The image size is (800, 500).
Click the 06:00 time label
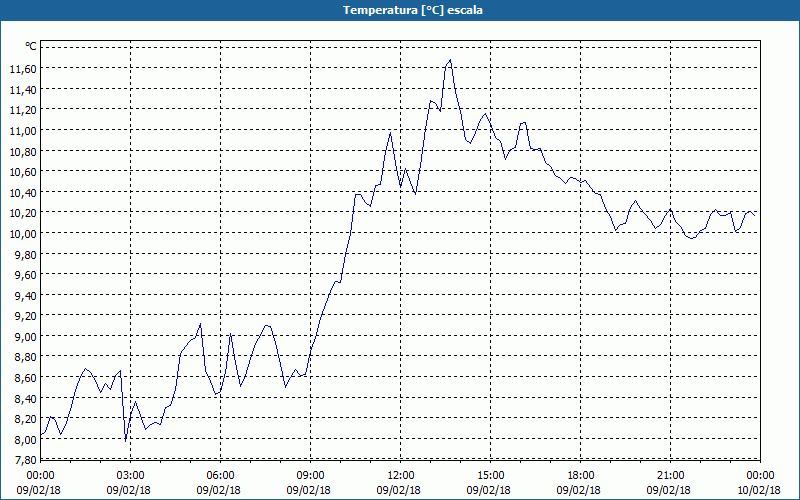coord(220,476)
